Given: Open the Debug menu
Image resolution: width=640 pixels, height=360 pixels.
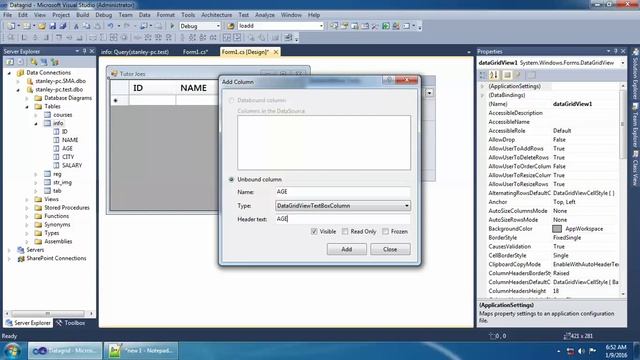Looking at the screenshot, I should click(104, 15).
